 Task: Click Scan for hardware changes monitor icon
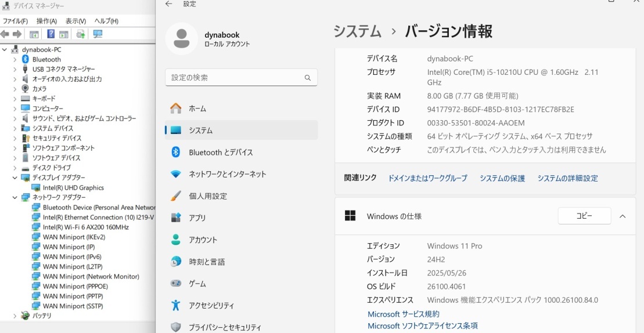click(x=98, y=34)
